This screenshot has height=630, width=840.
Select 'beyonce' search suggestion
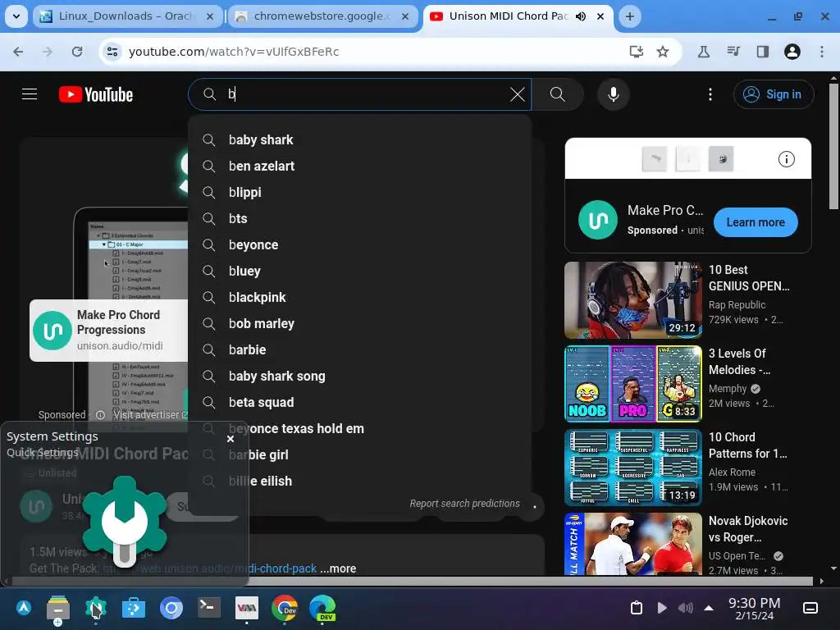point(359,244)
